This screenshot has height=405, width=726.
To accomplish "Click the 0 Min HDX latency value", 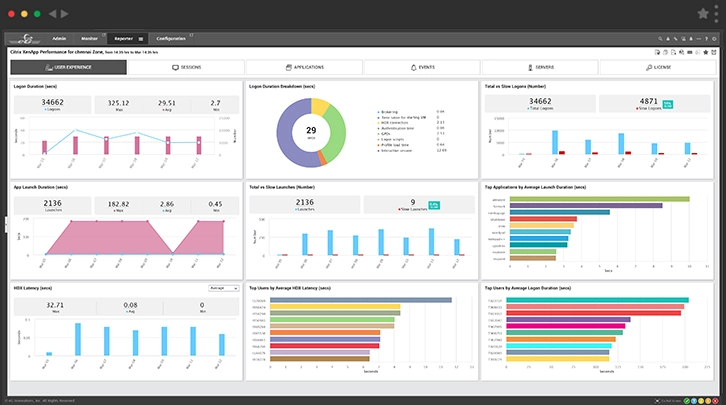I will click(x=202, y=305).
